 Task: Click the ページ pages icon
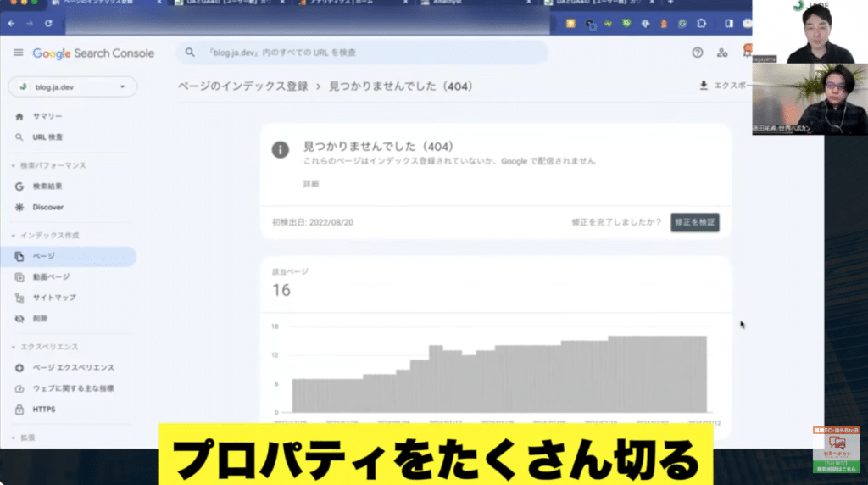tap(19, 256)
